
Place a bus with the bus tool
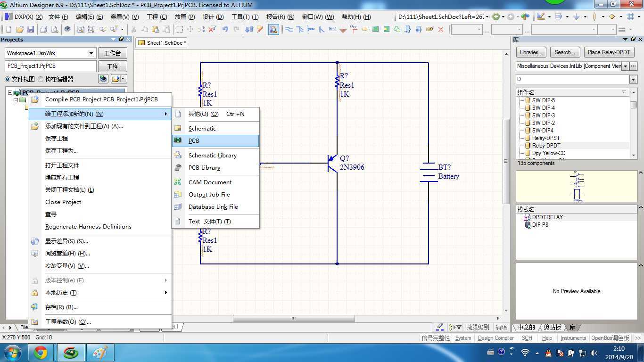tap(300, 29)
